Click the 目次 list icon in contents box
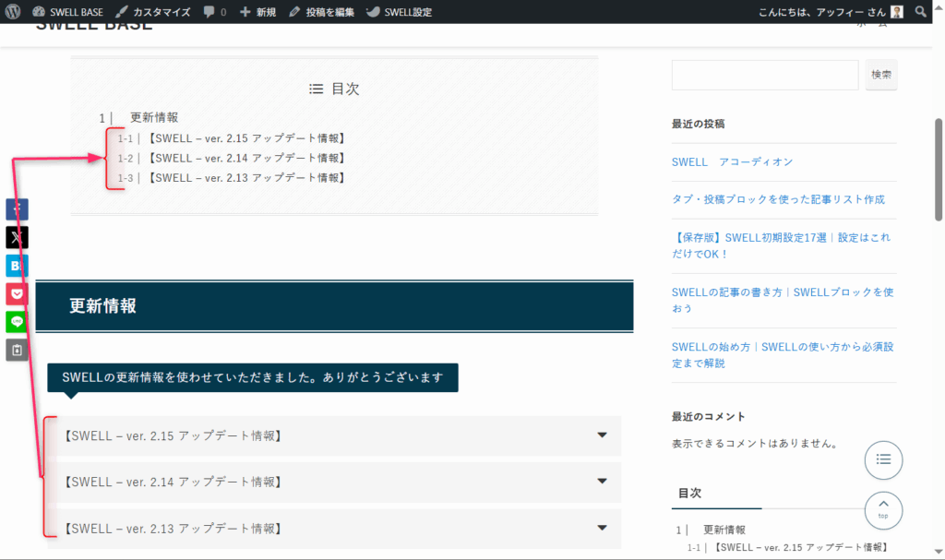This screenshot has height=560, width=945. (x=316, y=89)
